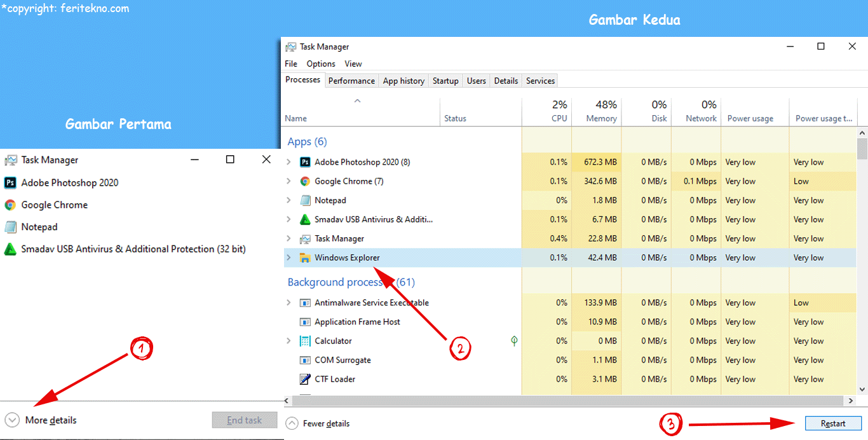Click Notepad icon in compact Task Manager

[10, 227]
